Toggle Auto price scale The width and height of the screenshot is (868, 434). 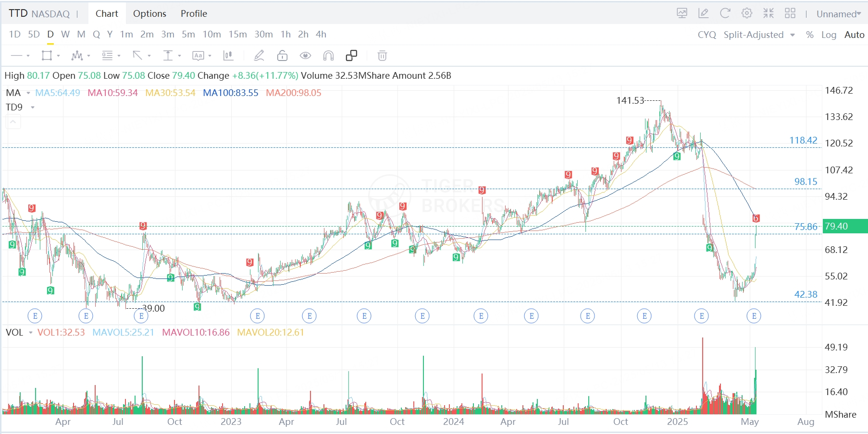click(854, 35)
